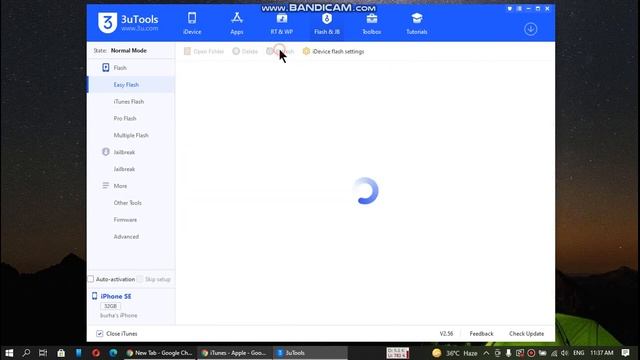This screenshot has width=640, height=360.
Task: Switch to the New Tab Chrome window
Action: pyautogui.click(x=159, y=353)
